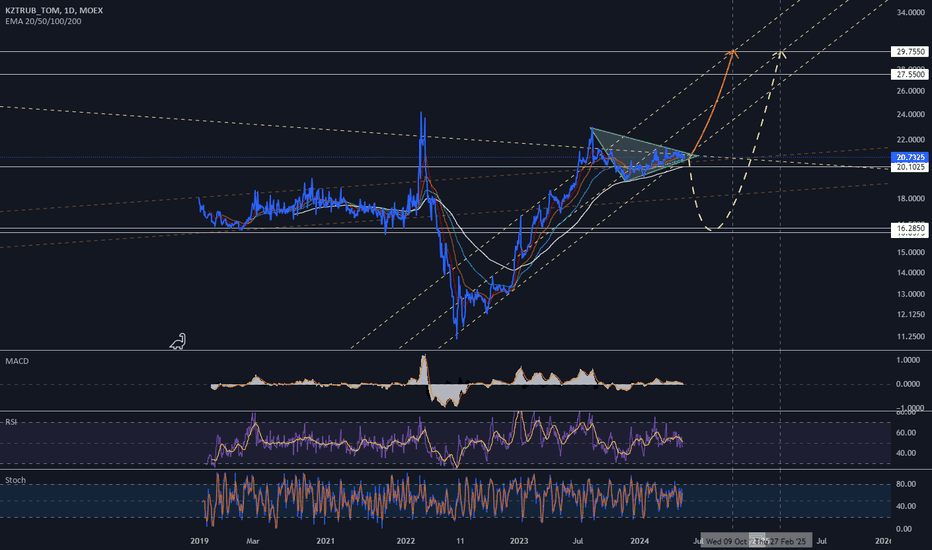Click the 29.7550 price level label
This screenshot has width=932, height=550.
[910, 52]
